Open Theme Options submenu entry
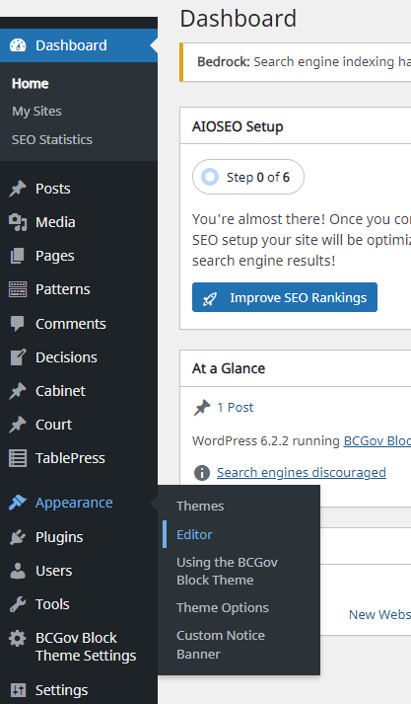411x704 pixels. point(222,607)
